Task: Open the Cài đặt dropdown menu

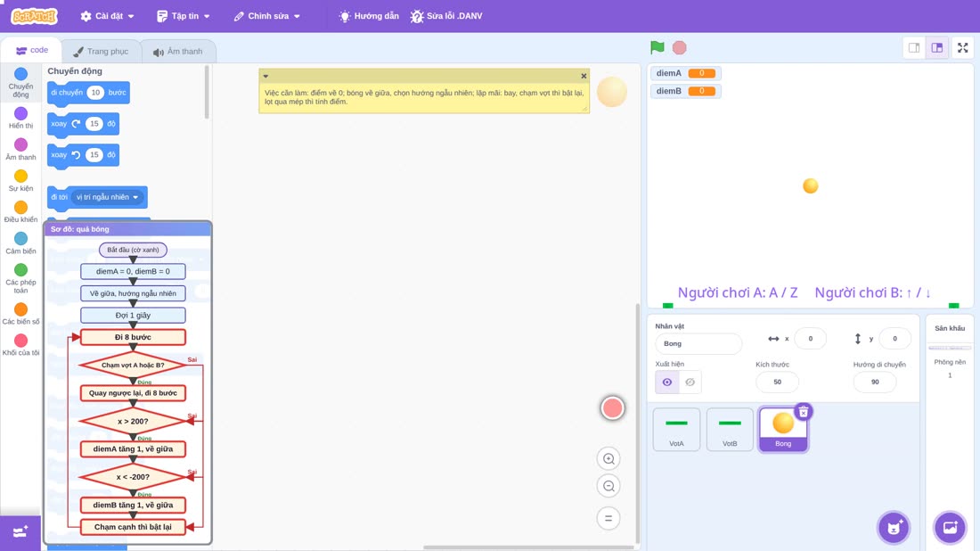Action: click(x=108, y=16)
